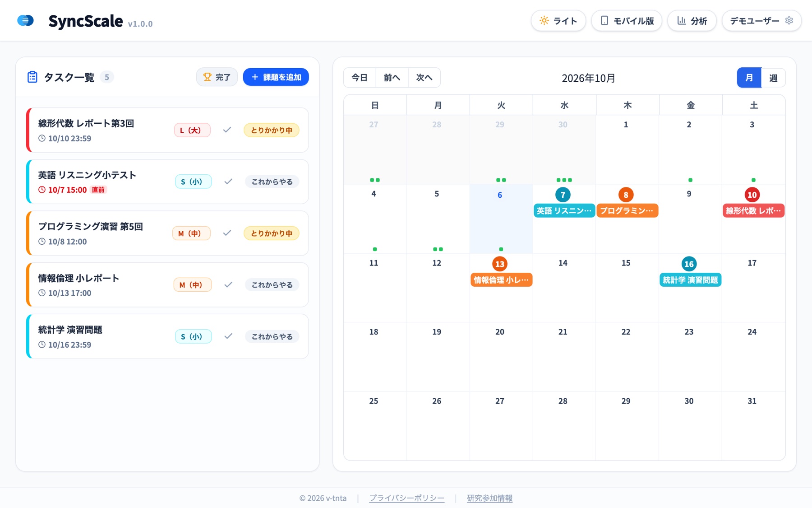The image size is (812, 508).
Task: Jump to 今日 in the calendar
Action: (x=360, y=78)
